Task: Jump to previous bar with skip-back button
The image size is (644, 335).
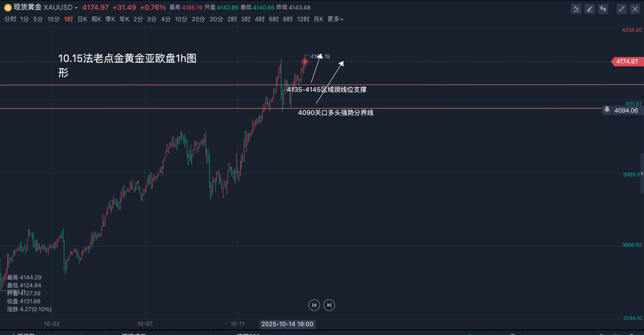Action: (314, 305)
